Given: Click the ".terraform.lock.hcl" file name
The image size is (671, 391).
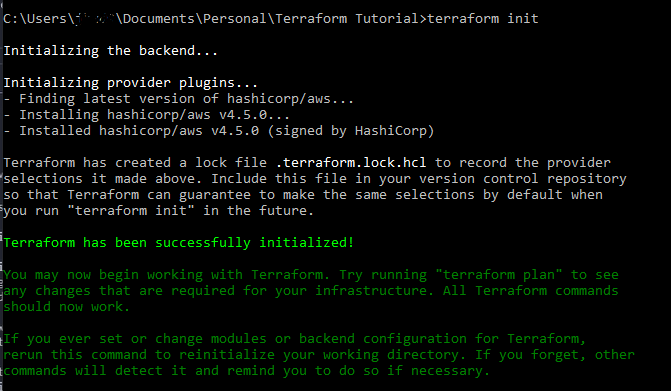Looking at the screenshot, I should click(x=351, y=163).
